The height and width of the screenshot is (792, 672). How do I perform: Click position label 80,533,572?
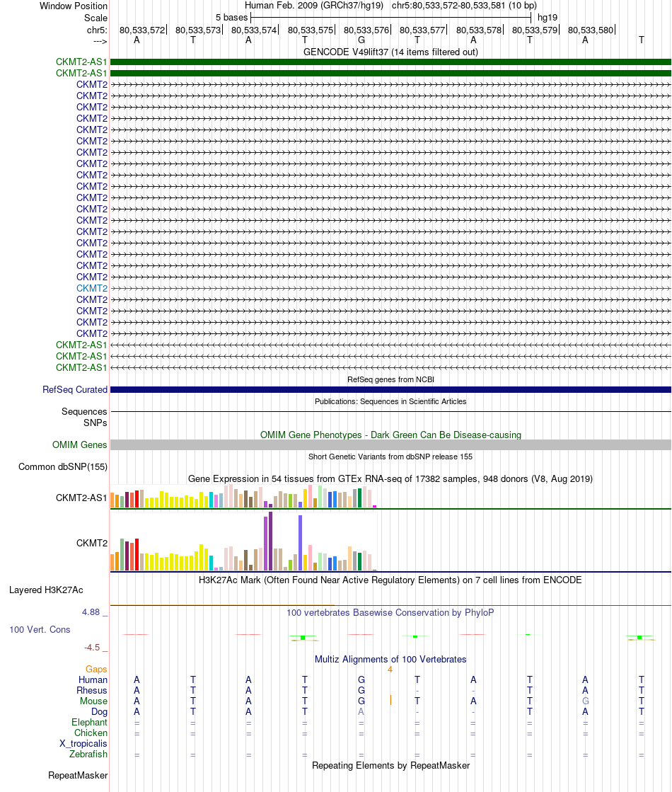coord(142,30)
